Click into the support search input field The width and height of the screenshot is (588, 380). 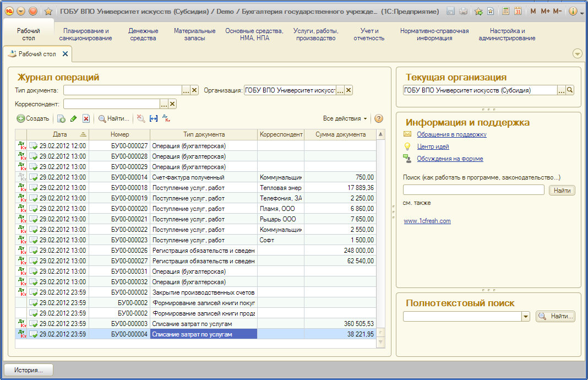point(473,190)
